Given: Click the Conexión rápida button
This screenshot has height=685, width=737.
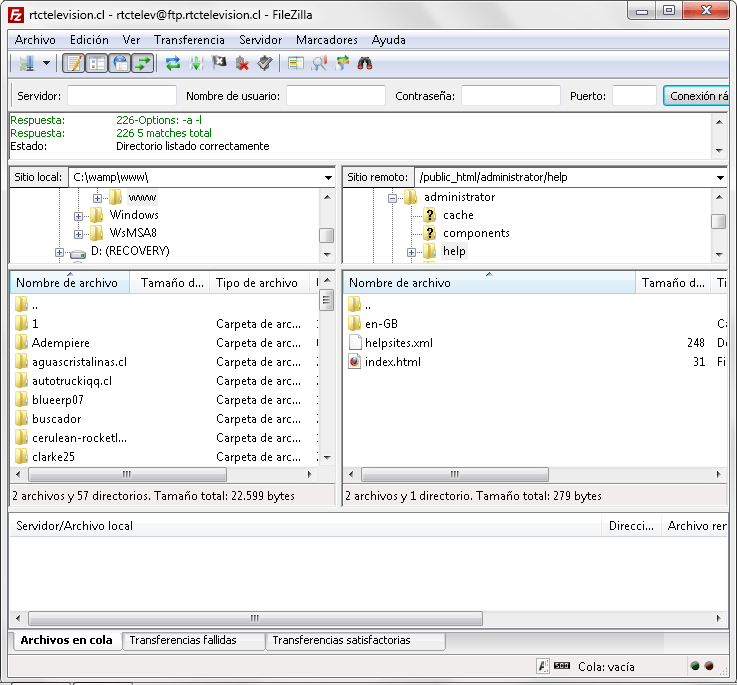Looking at the screenshot, I should (x=696, y=96).
